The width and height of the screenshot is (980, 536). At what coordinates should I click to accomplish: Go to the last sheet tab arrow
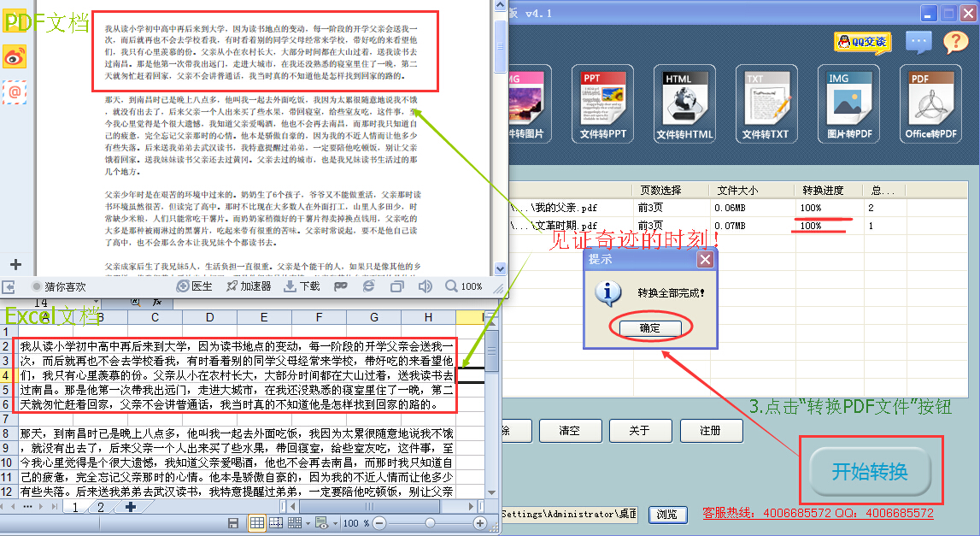55,507
